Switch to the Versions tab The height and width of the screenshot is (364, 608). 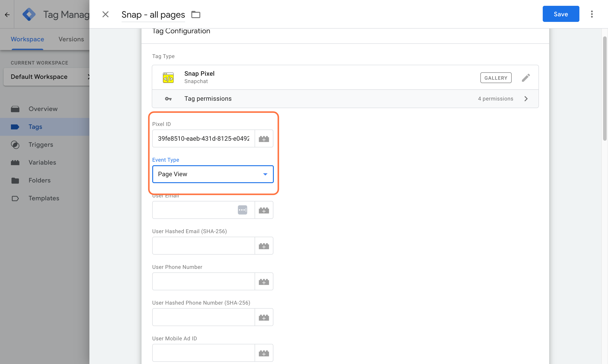71,39
